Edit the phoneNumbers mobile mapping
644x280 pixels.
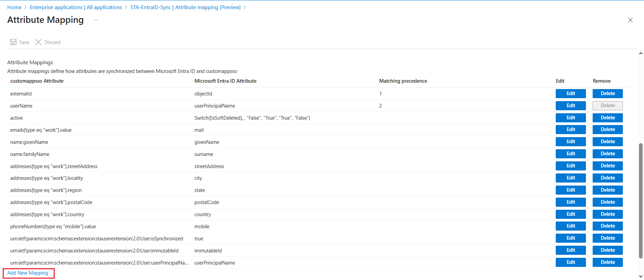[x=571, y=226]
